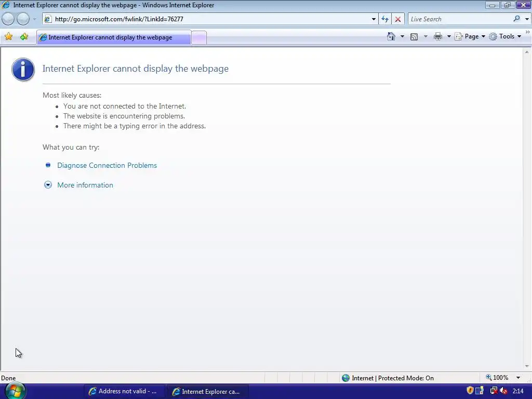Open the recent pages dropdown arrow
532x399 pixels.
click(x=34, y=19)
